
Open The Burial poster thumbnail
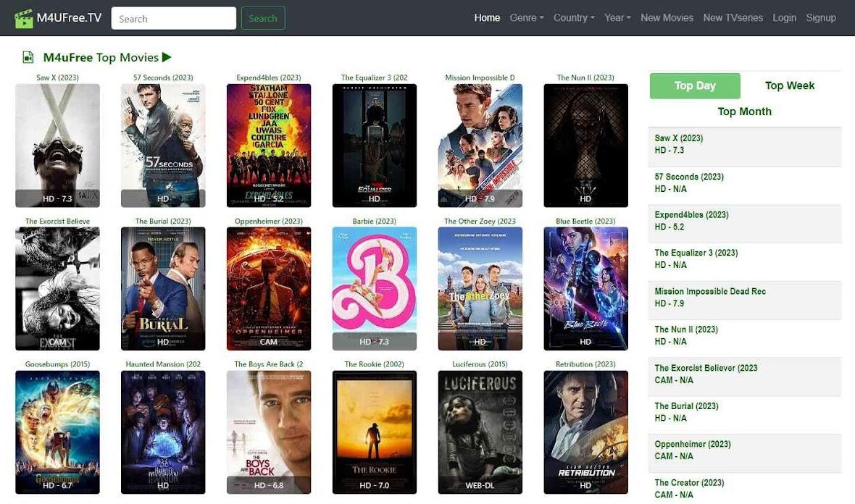(163, 289)
